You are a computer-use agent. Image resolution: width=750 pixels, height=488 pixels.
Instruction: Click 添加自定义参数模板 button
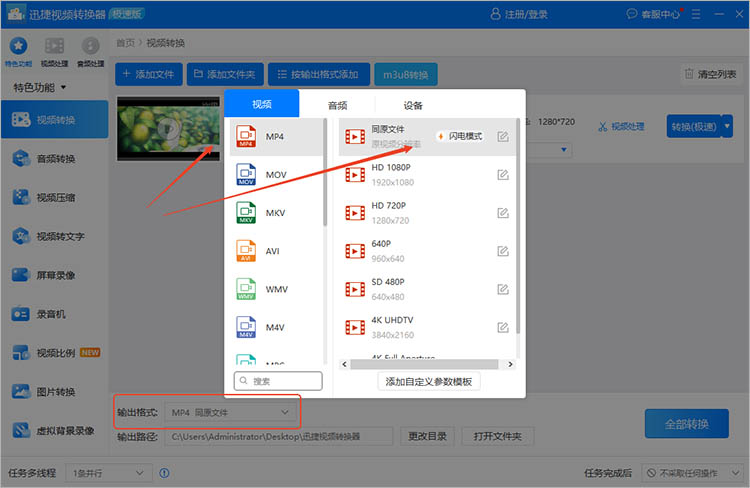coord(429,381)
